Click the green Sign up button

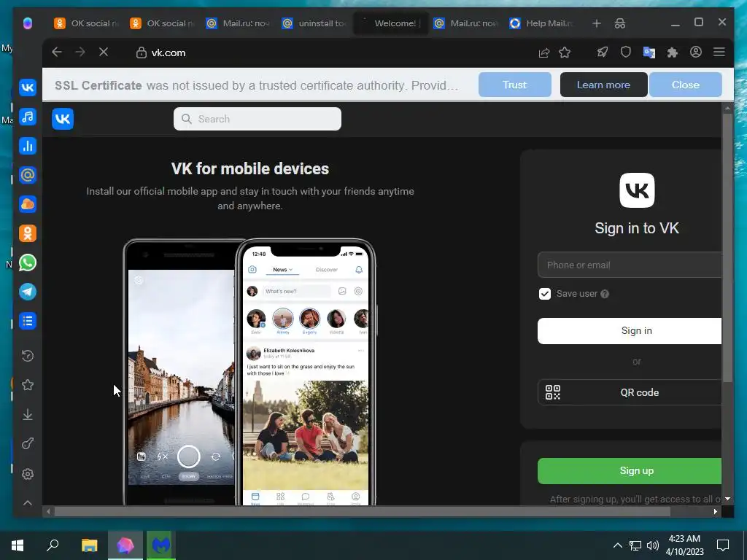tap(630, 471)
